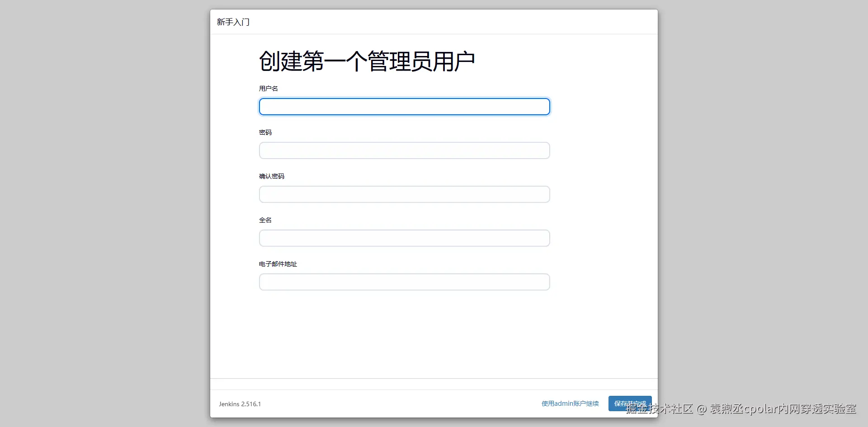Focus the 密码 password field

tap(404, 150)
